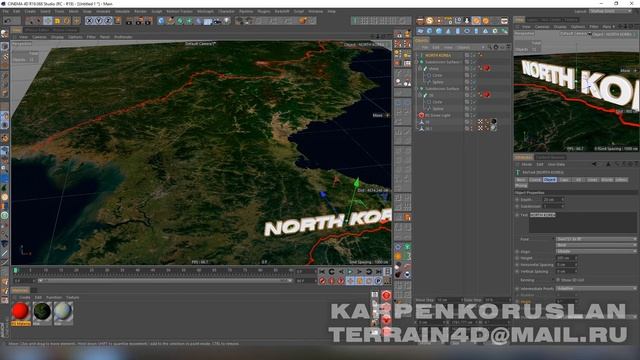Select NORTH KOREA object in Object manager
This screenshot has height=360, width=640.
click(x=438, y=55)
